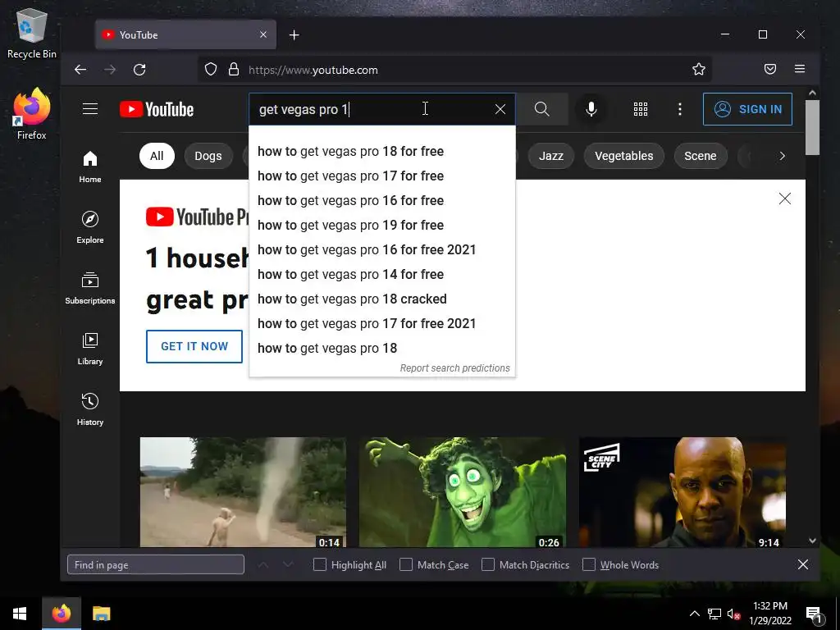This screenshot has width=840, height=630.
Task: Click the muted volume tray icon
Action: [x=733, y=614]
